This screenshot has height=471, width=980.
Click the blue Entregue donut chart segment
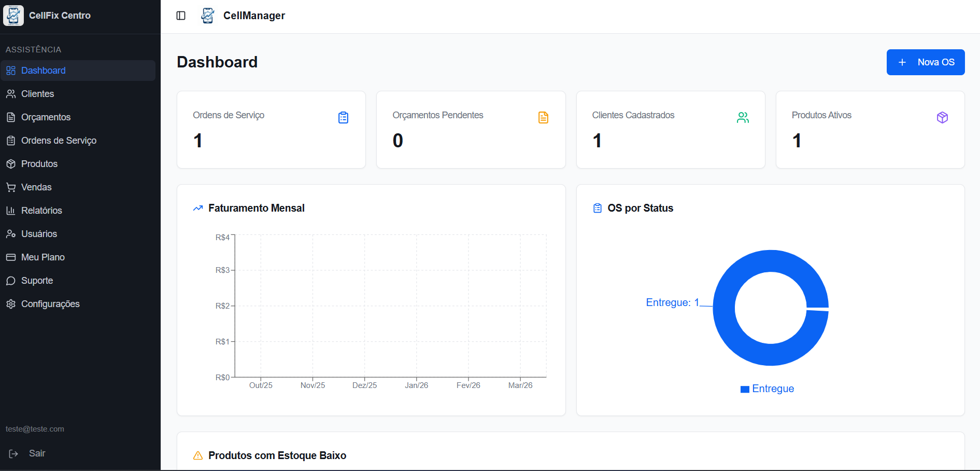click(x=724, y=308)
